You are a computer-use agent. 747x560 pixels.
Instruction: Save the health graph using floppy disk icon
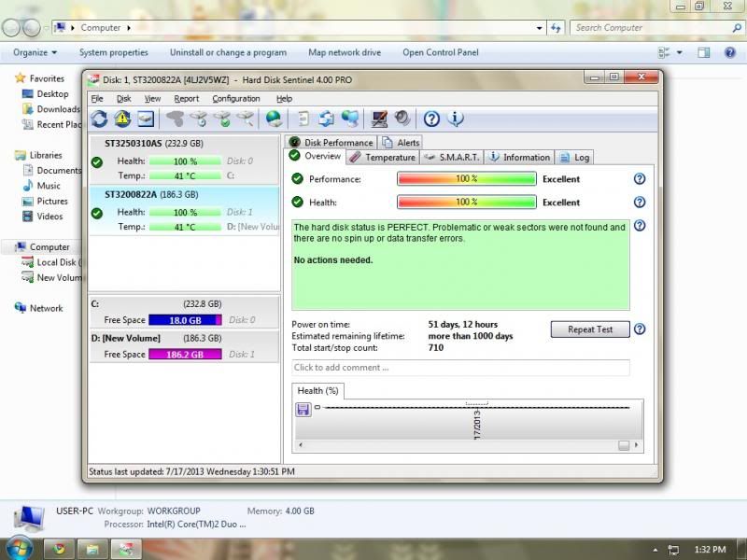coord(303,409)
